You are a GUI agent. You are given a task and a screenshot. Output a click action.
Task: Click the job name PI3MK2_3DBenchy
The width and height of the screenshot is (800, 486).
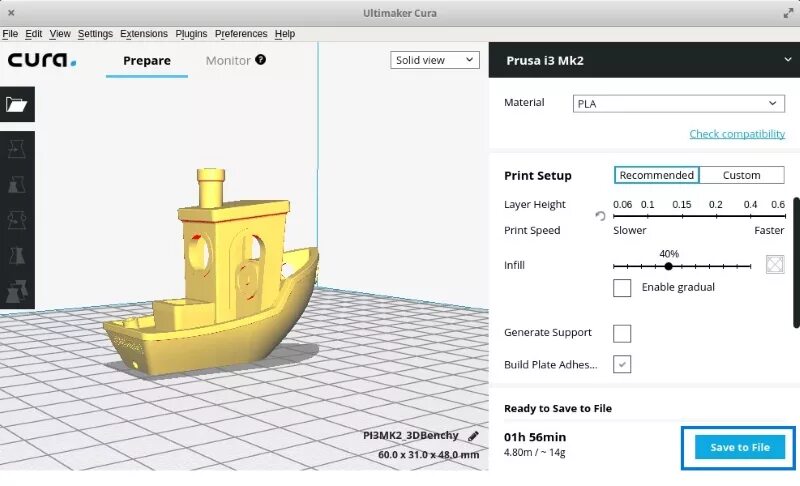[x=411, y=436]
